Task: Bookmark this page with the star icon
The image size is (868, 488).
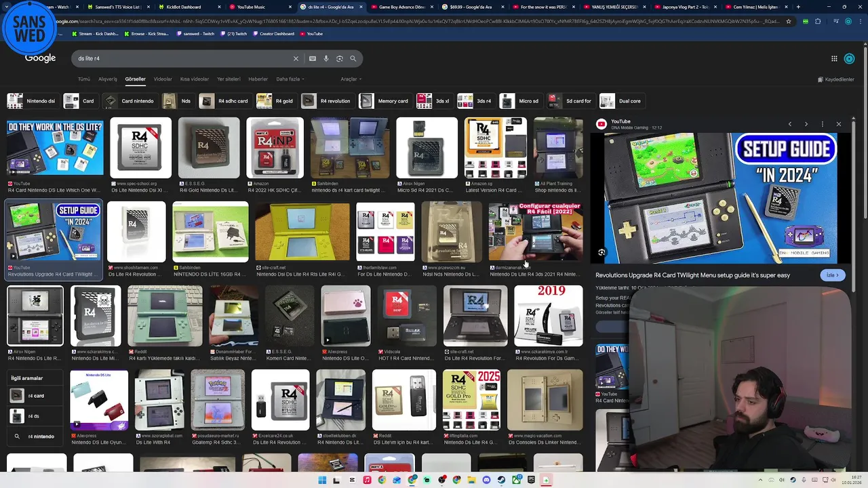Action: tap(789, 21)
